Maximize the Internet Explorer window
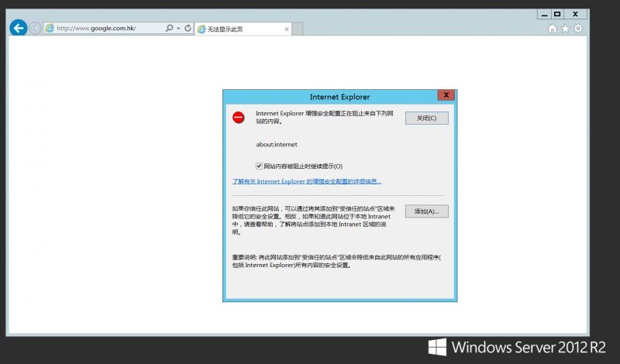This screenshot has width=620, height=364. point(557,14)
